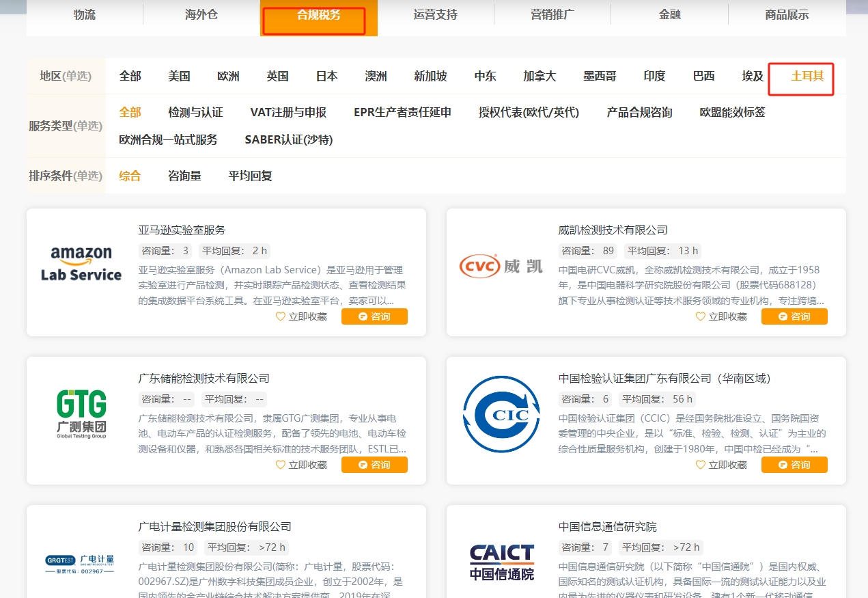
Task: Choose 欧洲 as the region
Action: (x=228, y=76)
